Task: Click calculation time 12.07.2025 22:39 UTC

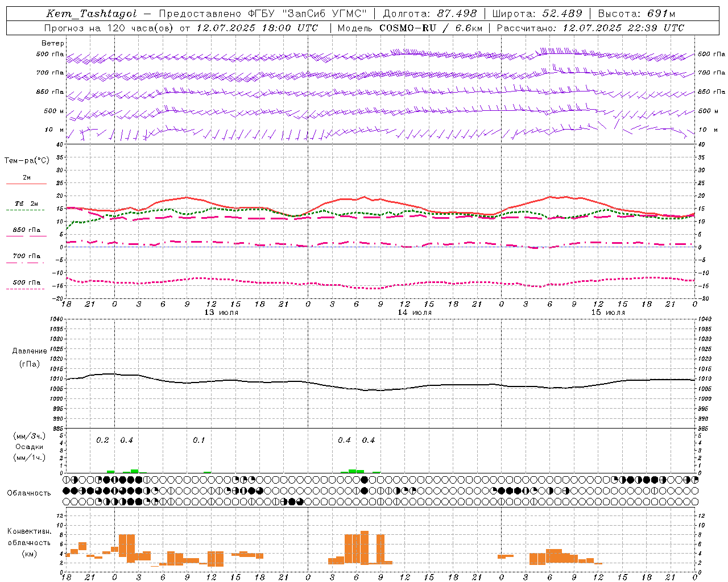Action: click(623, 28)
